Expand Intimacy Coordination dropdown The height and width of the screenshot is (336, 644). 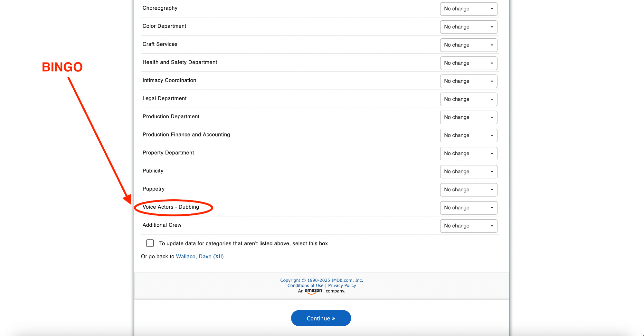469,81
